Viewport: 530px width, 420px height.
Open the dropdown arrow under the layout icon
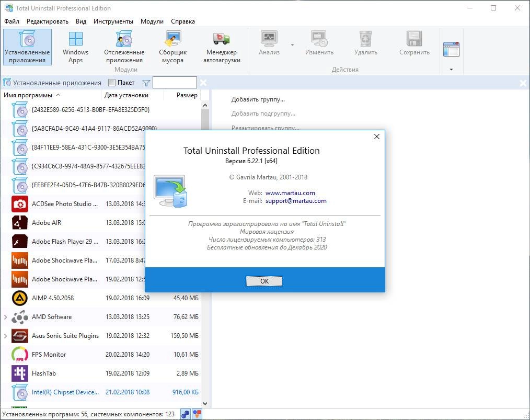(x=451, y=70)
